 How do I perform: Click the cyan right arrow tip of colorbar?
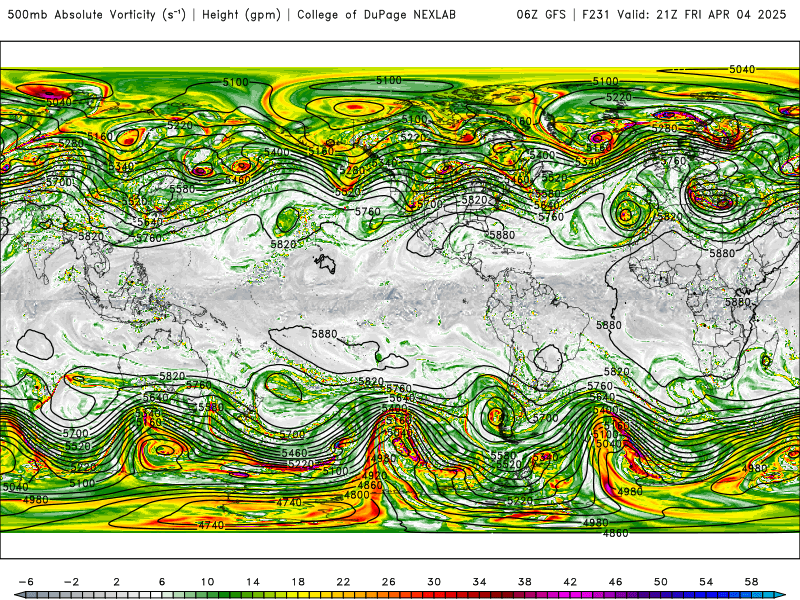[x=782, y=595]
